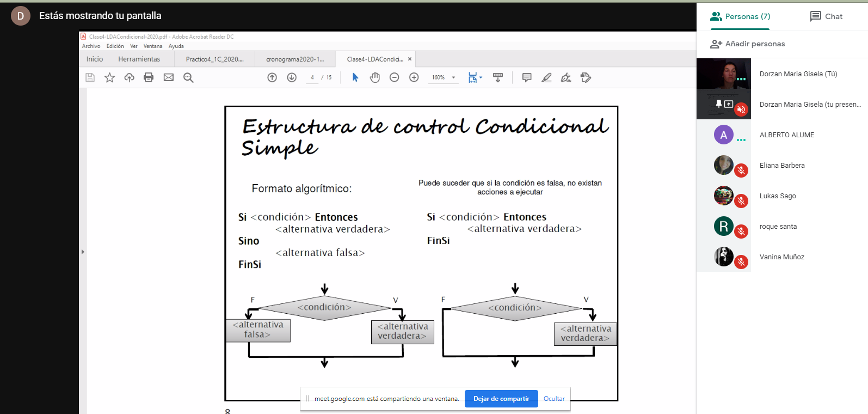Click the zoom out minus icon
The image size is (868, 414).
[395, 77]
